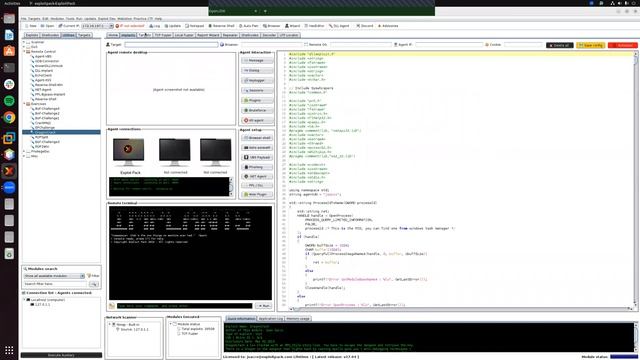Click the Run button beside terminal input
The height and width of the screenshot is (360, 640).
click(263, 306)
